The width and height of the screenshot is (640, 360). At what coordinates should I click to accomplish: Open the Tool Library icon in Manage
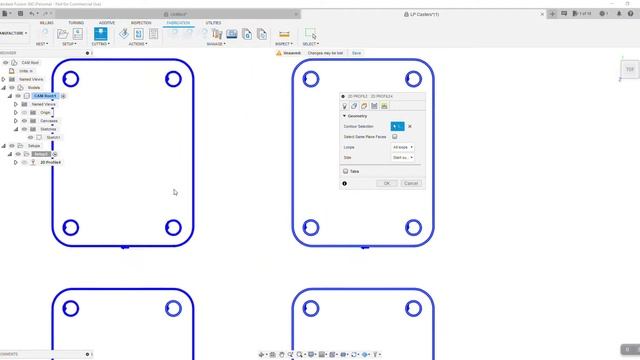[217, 34]
